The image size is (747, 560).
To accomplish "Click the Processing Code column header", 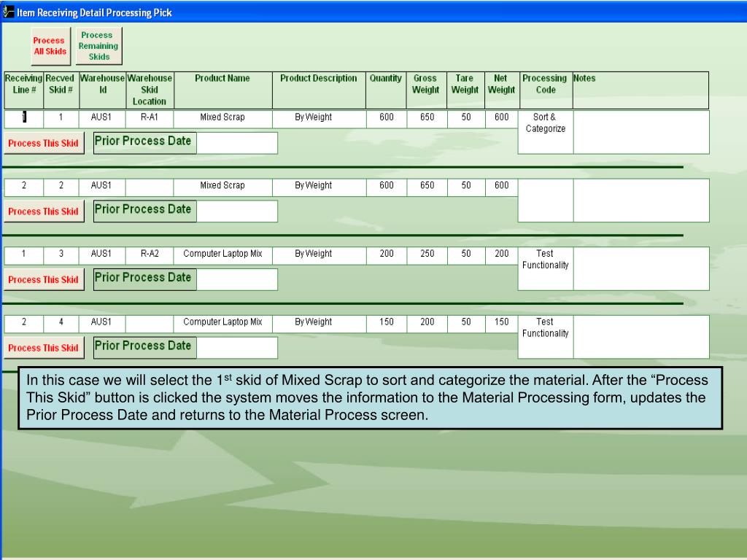I will point(546,90).
